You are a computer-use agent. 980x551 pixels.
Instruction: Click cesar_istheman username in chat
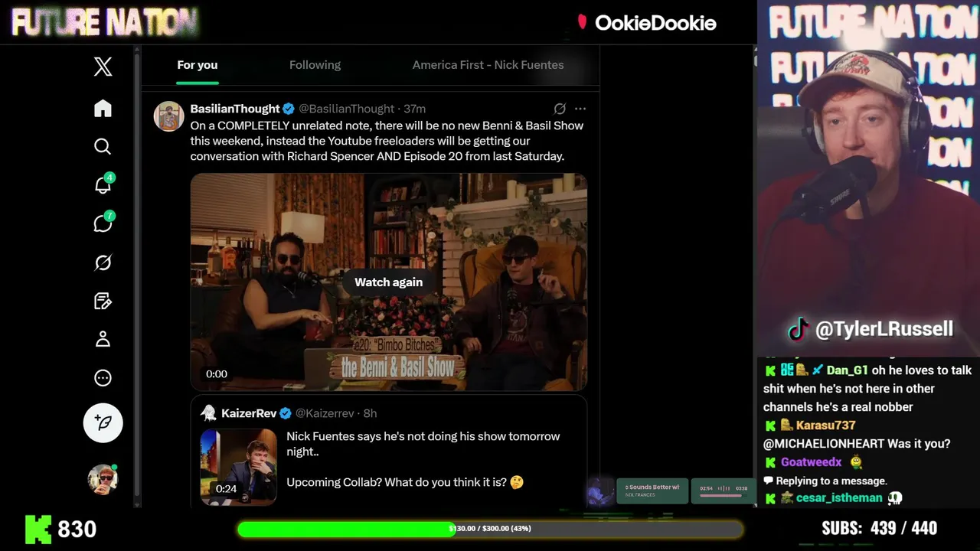[x=839, y=498]
